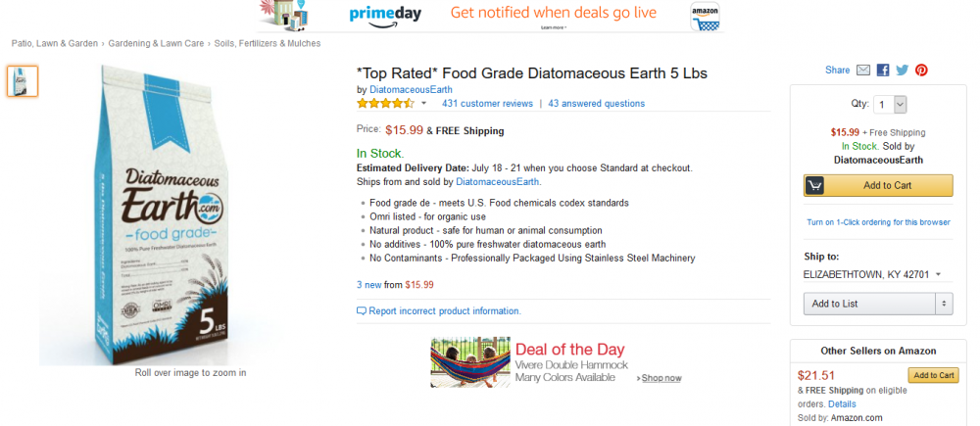This screenshot has height=426, width=980.
Task: Click the speech bubble report icon
Action: [x=362, y=311]
